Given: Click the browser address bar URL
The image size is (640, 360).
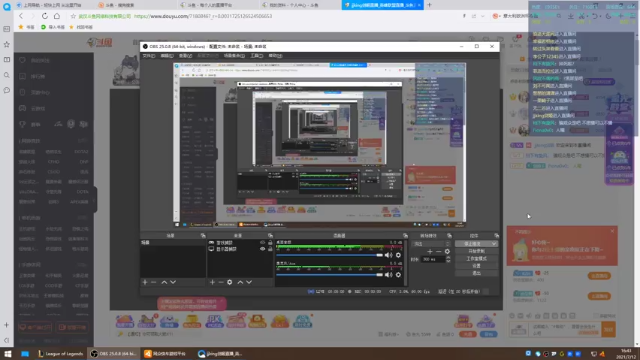Looking at the screenshot, I should [x=203, y=16].
